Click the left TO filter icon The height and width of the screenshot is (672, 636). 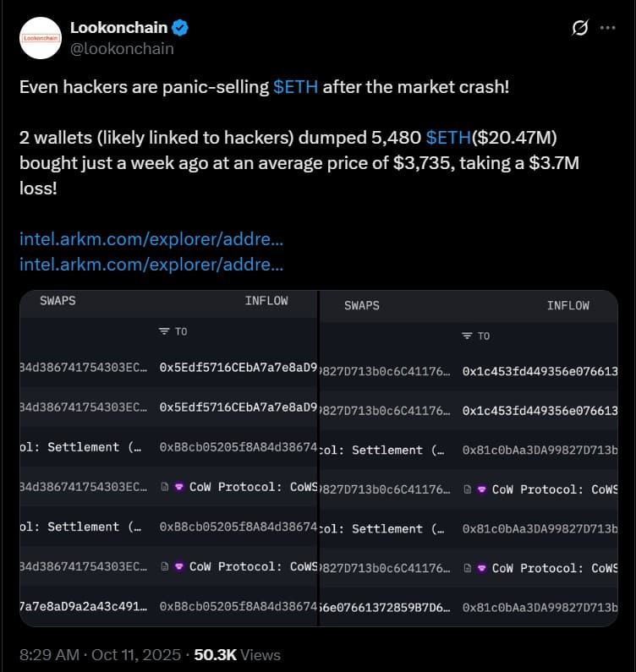[x=164, y=331]
